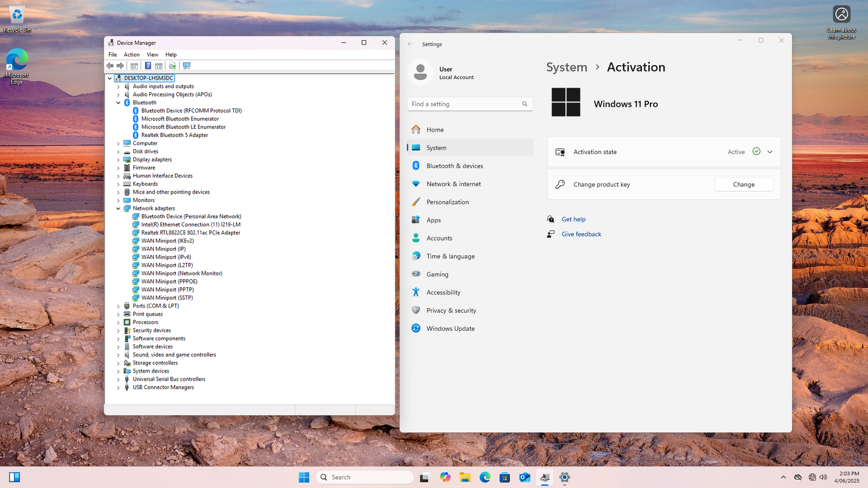
Task: Open Privacy & security settings
Action: (470, 310)
